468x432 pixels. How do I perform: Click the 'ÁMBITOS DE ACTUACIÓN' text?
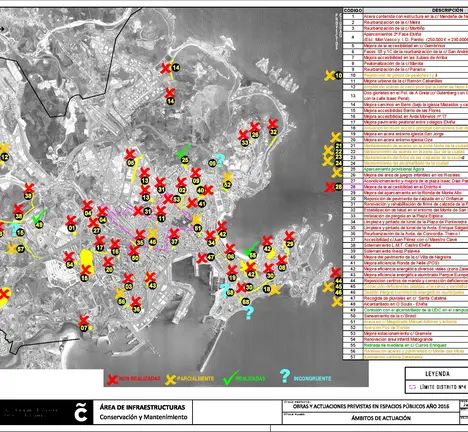point(381,418)
